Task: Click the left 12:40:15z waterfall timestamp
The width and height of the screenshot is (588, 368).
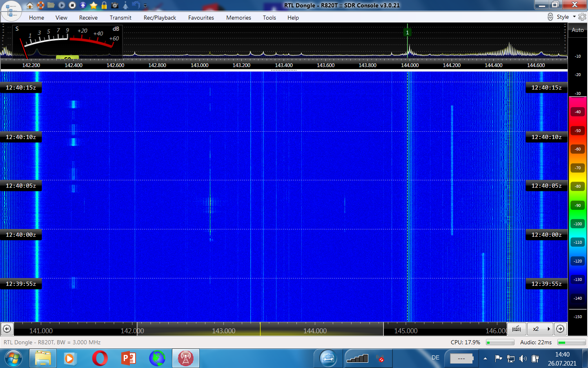Action: pyautogui.click(x=21, y=88)
